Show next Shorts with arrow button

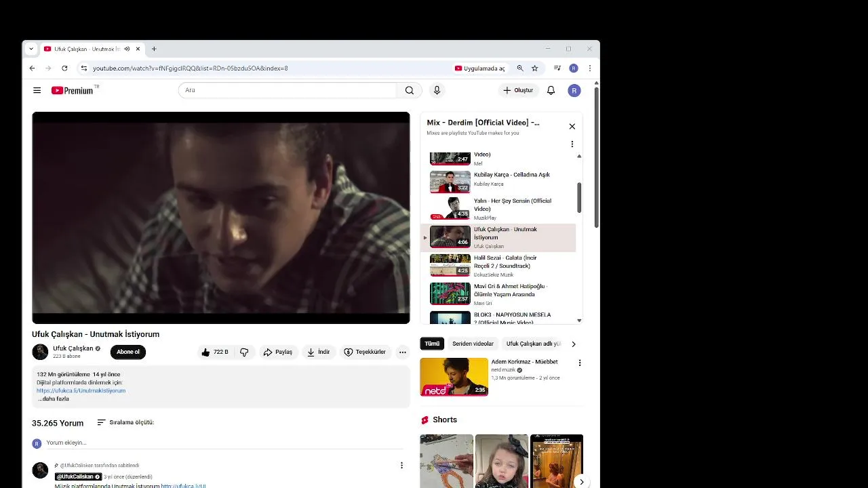pyautogui.click(x=581, y=482)
